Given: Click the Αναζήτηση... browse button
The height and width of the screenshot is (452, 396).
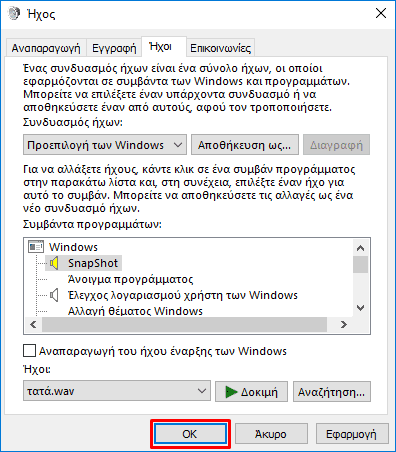Looking at the screenshot, I should [332, 392].
